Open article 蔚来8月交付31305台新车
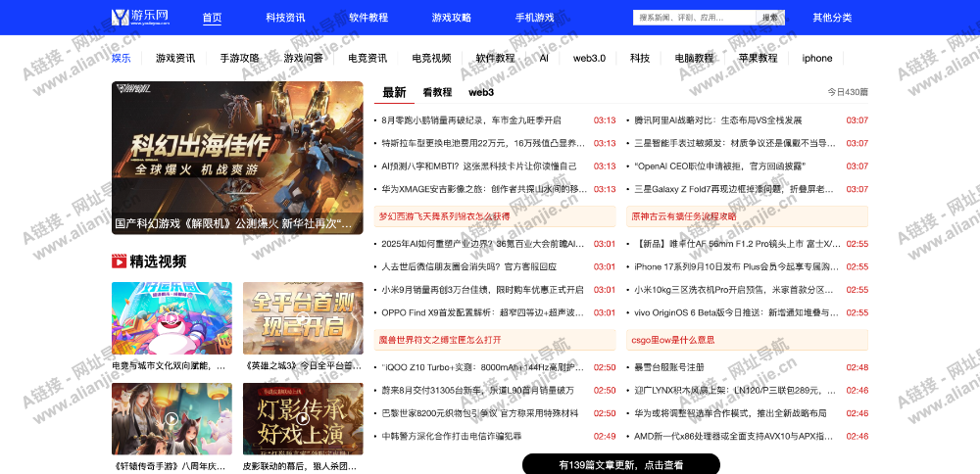This screenshot has width=980, height=474. (477, 391)
